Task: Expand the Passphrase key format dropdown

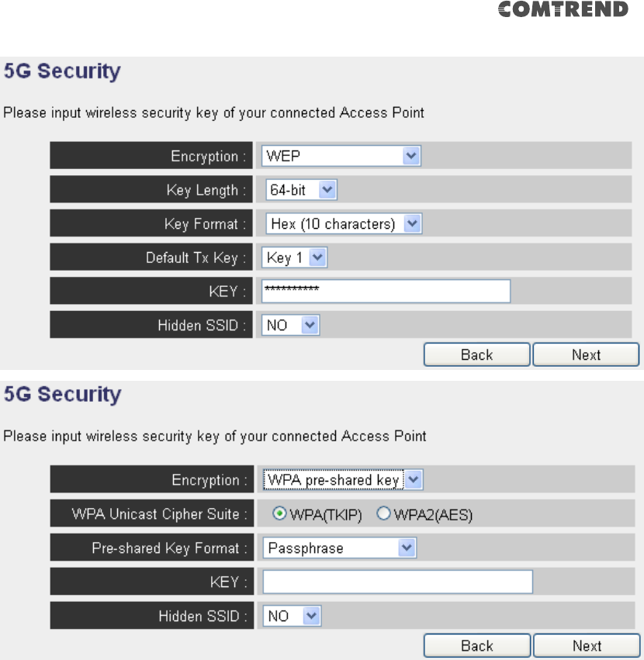Action: 340,548
